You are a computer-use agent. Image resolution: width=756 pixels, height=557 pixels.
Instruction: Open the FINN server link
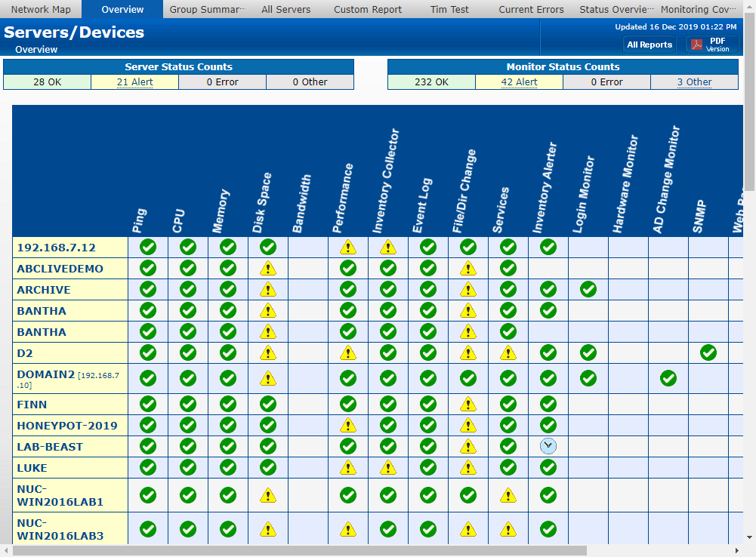coord(32,405)
